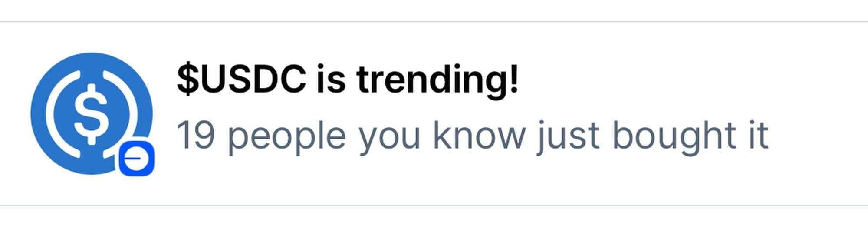Click "just bought it" in the subtitle
The height and width of the screenshot is (229, 868).
coord(652,136)
